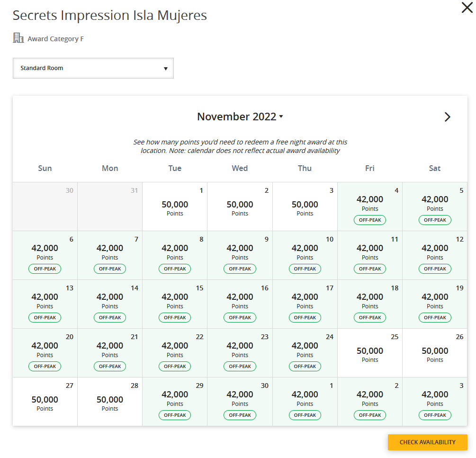Close the award calendar dialog
This screenshot has height=458, width=476.
(467, 8)
